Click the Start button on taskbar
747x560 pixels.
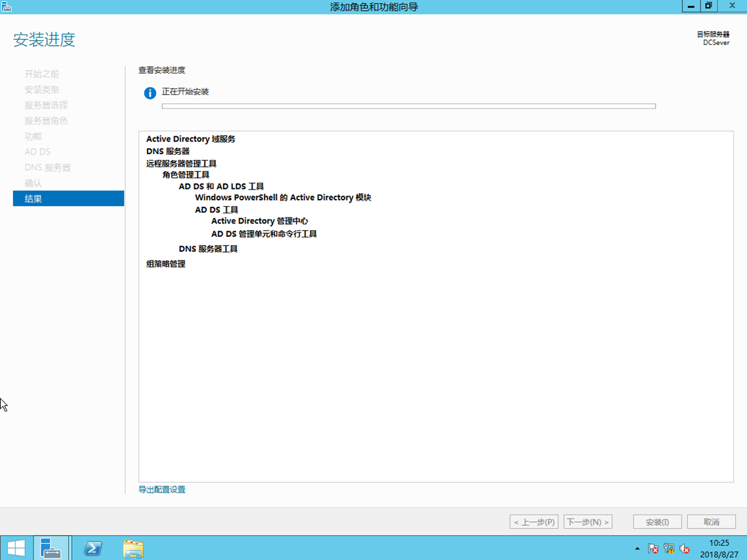pos(16,548)
